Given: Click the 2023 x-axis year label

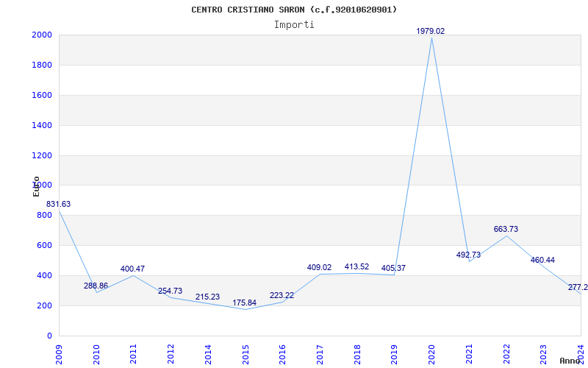Looking at the screenshot, I should 543,354.
